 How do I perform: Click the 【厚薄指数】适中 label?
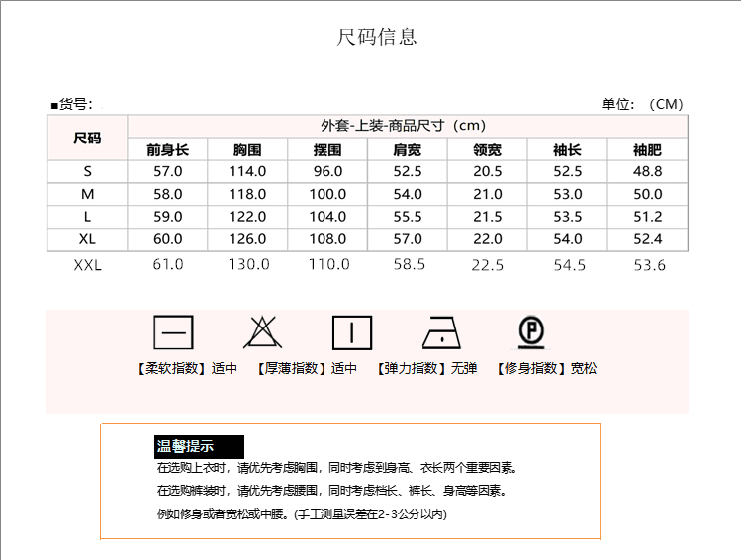(307, 368)
